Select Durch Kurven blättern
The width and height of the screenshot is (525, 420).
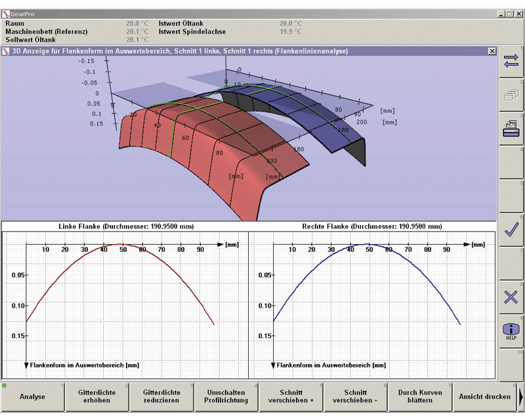coord(420,397)
